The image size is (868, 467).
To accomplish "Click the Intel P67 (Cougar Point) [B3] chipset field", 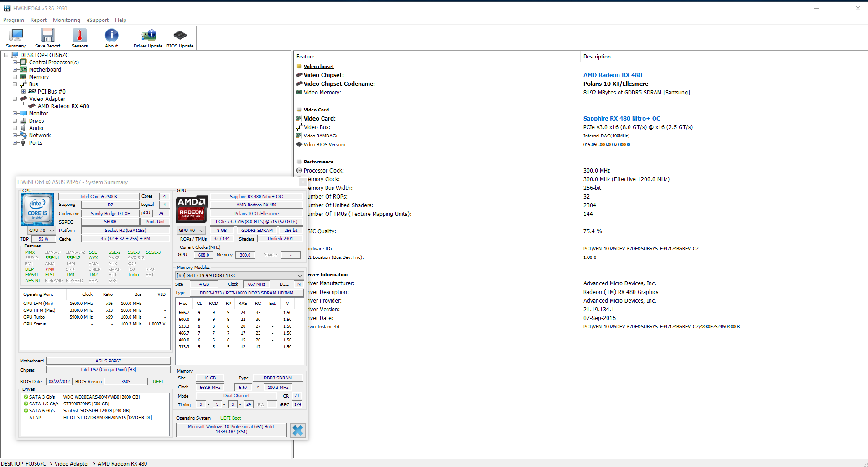I will pos(108,370).
